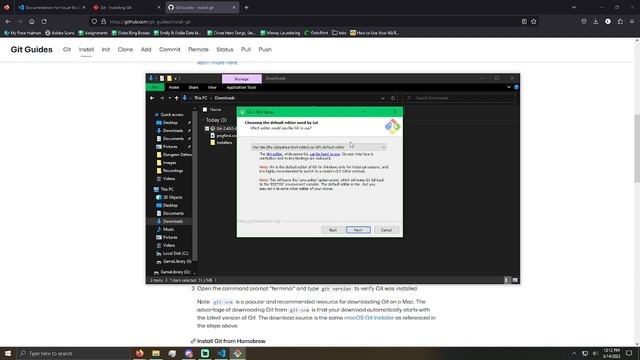Viewport: 640px width, 360px height.
Task: Open the How to Use Your Wii bookmark
Action: pos(374,33)
